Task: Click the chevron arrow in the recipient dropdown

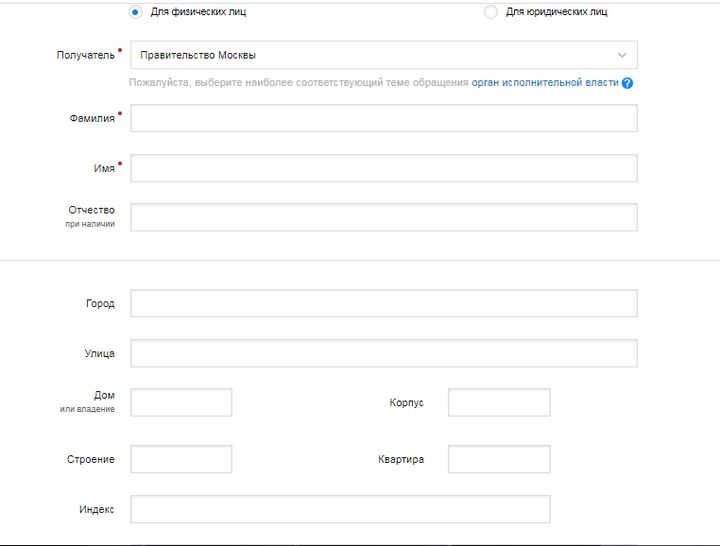Action: point(622,55)
